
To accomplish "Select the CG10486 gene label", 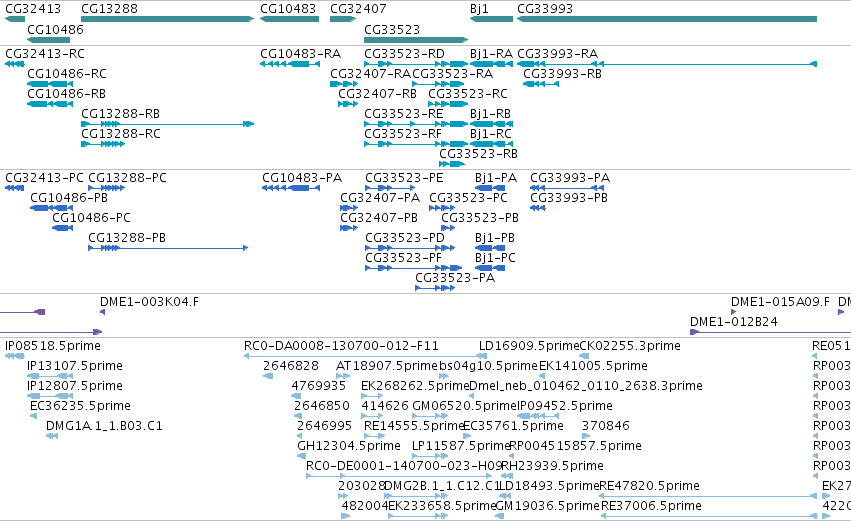I will [x=55, y=29].
